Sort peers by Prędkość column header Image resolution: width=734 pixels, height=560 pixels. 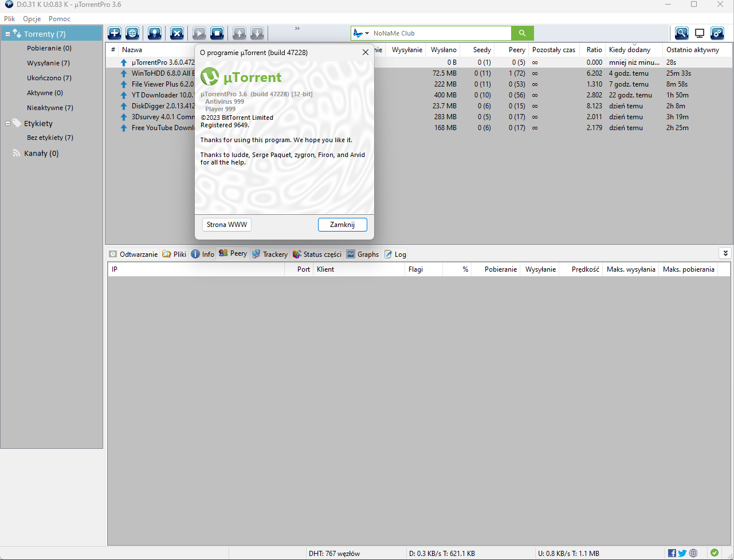click(x=580, y=269)
